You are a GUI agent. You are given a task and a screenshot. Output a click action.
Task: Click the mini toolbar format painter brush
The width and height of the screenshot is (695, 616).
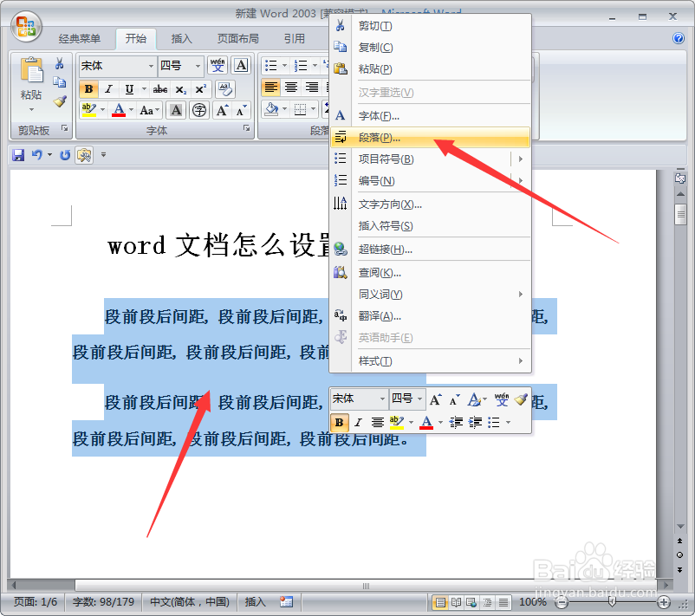click(522, 399)
